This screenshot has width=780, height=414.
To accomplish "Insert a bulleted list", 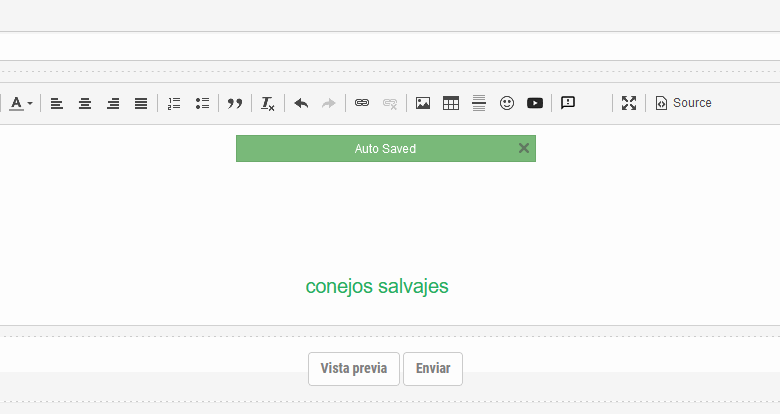I will point(202,103).
